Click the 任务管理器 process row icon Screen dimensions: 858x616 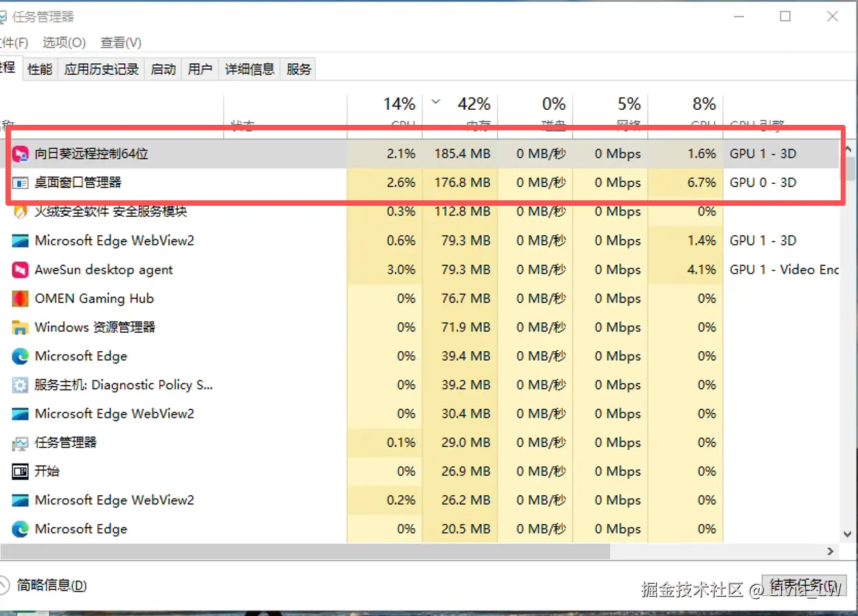(x=21, y=443)
